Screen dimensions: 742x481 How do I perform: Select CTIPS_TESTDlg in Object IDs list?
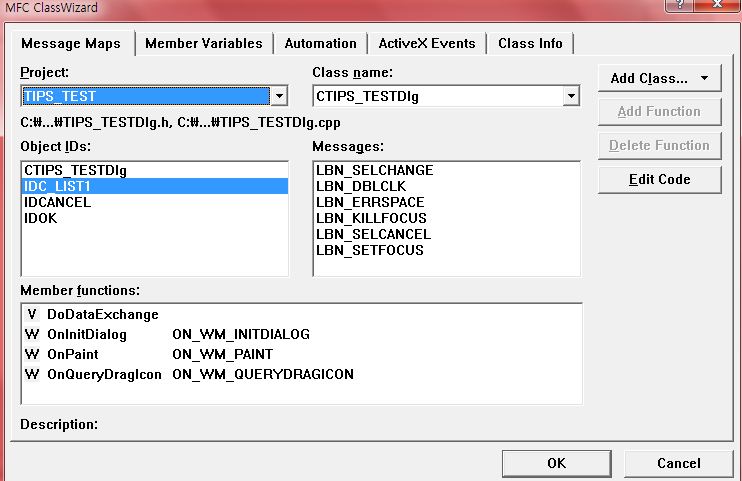click(76, 170)
